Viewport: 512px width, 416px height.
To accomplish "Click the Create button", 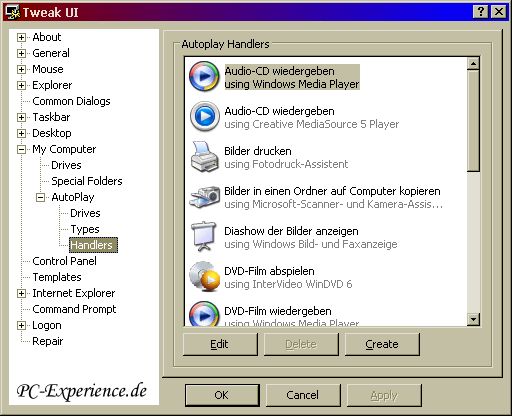I will 382,344.
